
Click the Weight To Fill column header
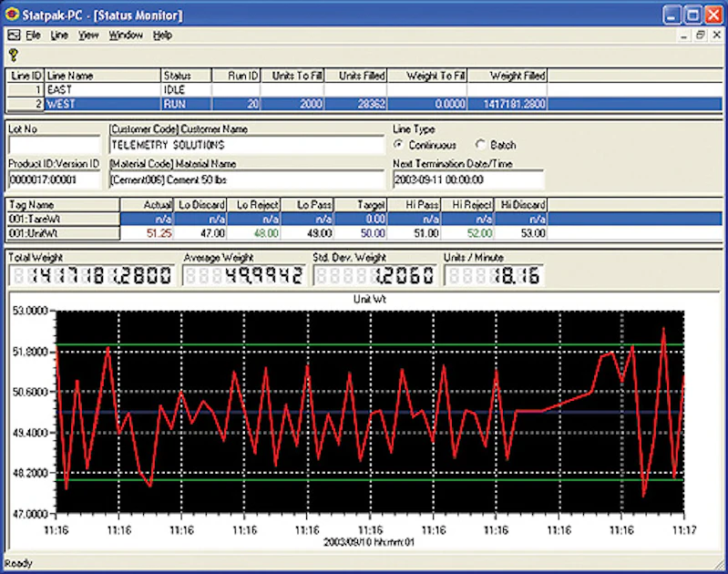427,76
